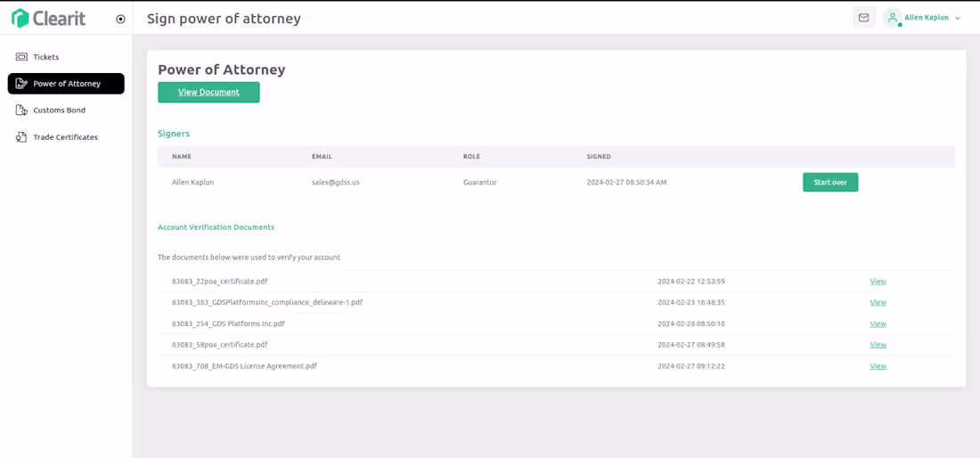The image size is (980, 458).
Task: Click the ROLE column header
Action: point(471,156)
